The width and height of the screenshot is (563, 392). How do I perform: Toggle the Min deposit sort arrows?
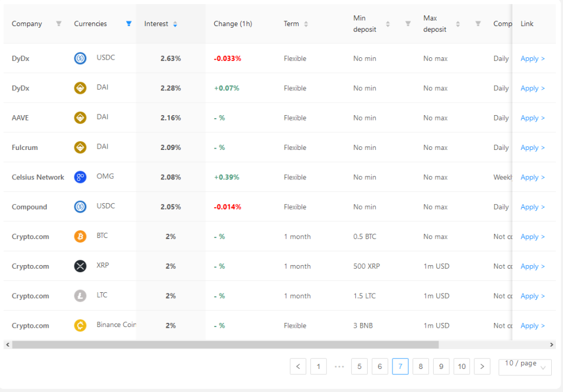(388, 24)
